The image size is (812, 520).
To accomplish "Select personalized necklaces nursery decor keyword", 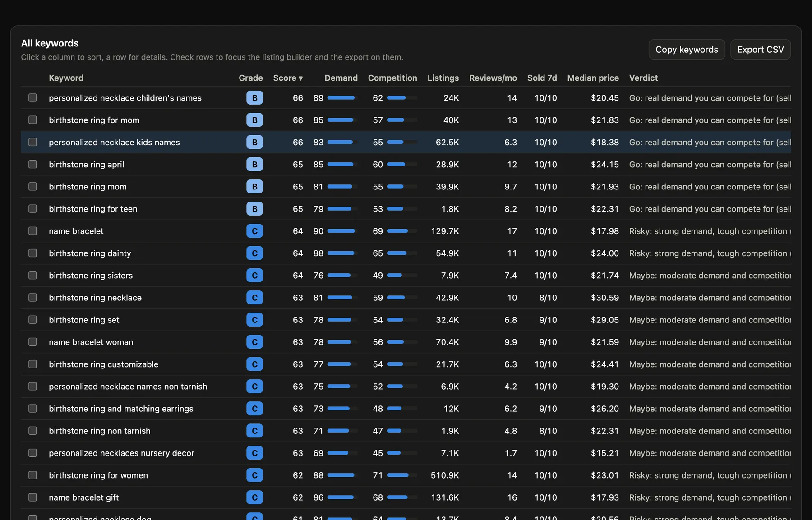I will pos(121,453).
